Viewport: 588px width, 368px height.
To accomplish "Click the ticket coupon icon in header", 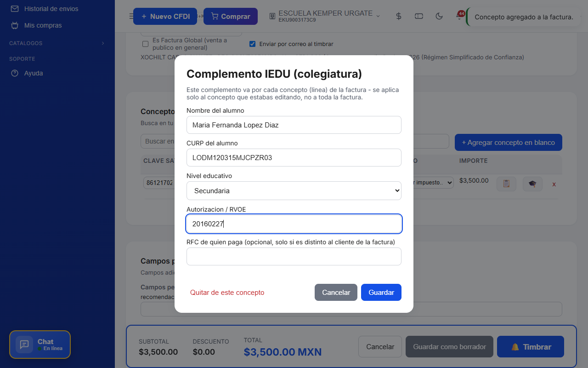I will point(419,16).
